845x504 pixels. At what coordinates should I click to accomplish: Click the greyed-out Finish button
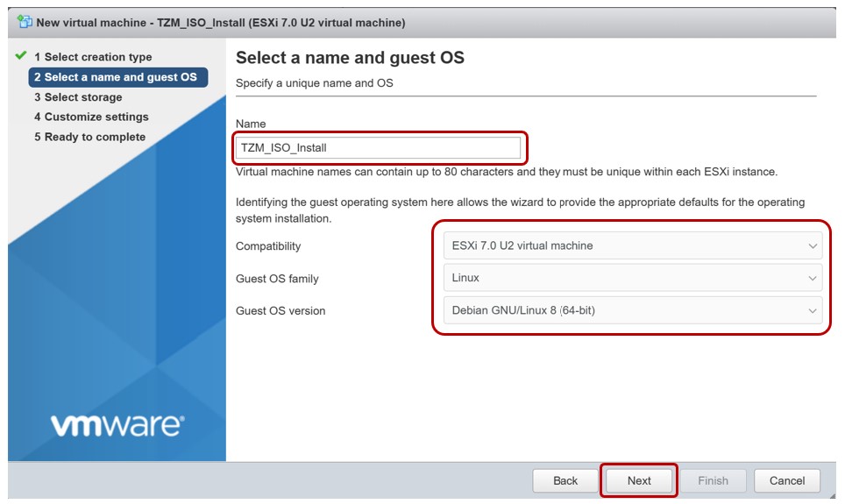(x=713, y=480)
